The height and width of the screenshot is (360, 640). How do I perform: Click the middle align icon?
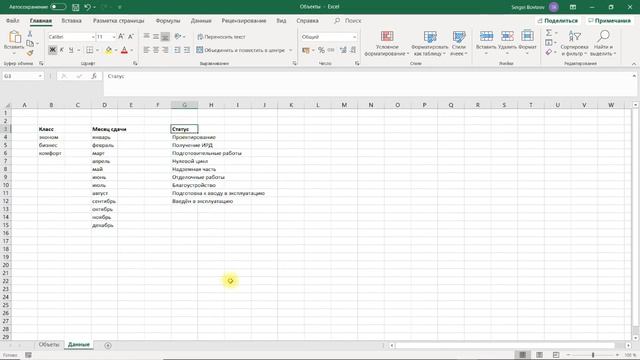(156, 37)
